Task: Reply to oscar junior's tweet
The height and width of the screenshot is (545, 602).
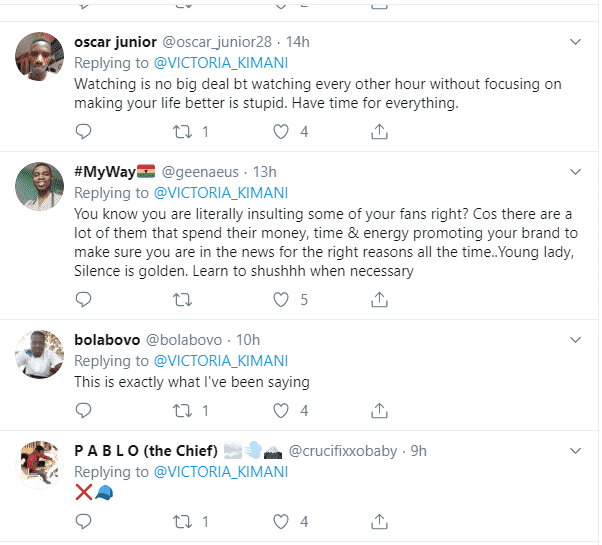Action: pos(84,131)
